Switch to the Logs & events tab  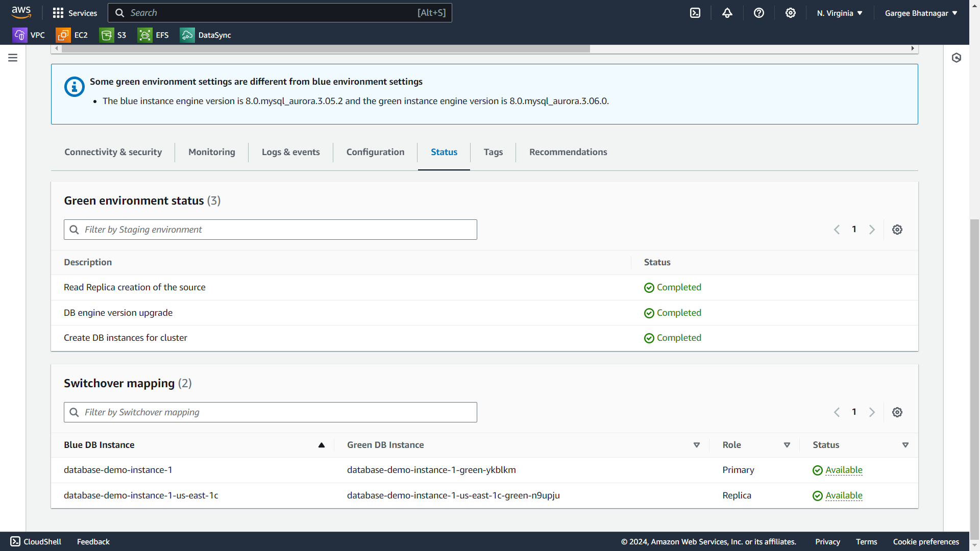point(290,152)
